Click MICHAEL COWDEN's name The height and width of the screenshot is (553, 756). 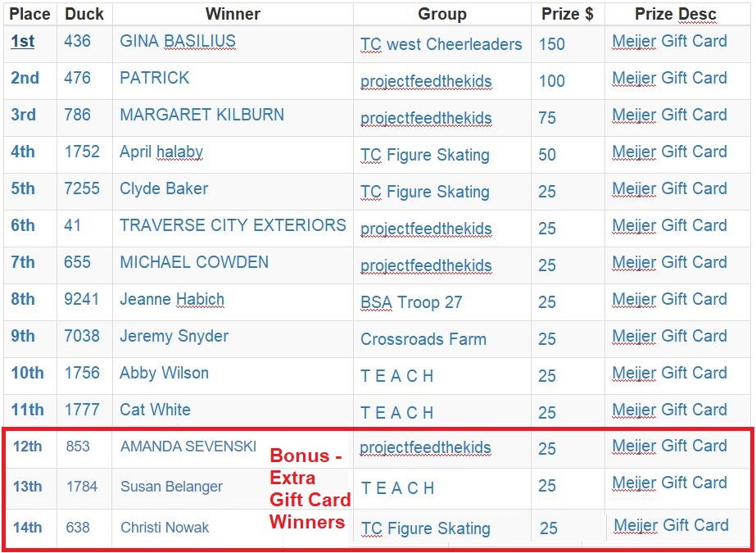click(194, 262)
